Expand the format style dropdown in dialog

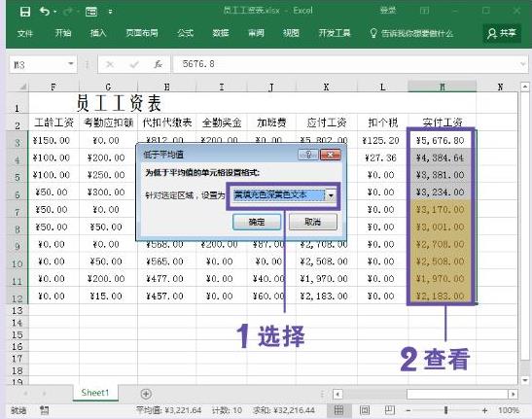pos(331,195)
